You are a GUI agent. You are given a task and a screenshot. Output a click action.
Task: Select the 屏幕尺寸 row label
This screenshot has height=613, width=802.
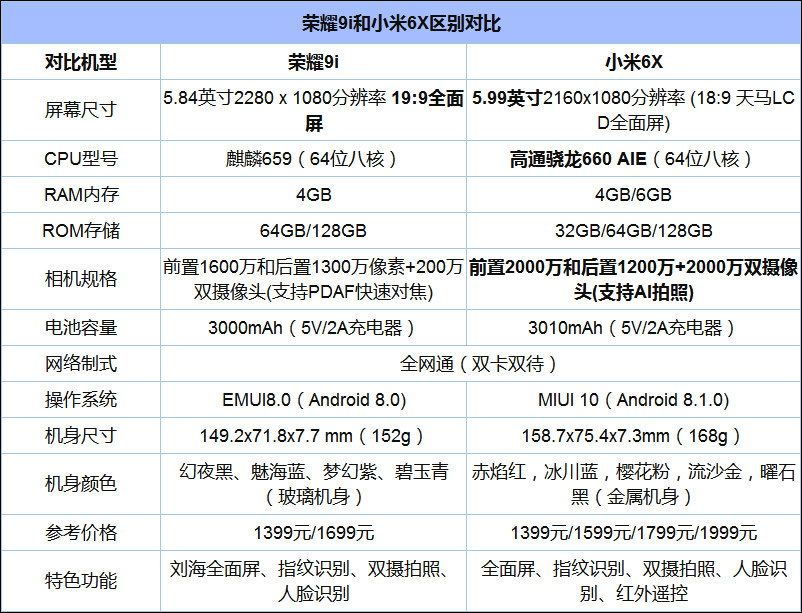tap(81, 110)
